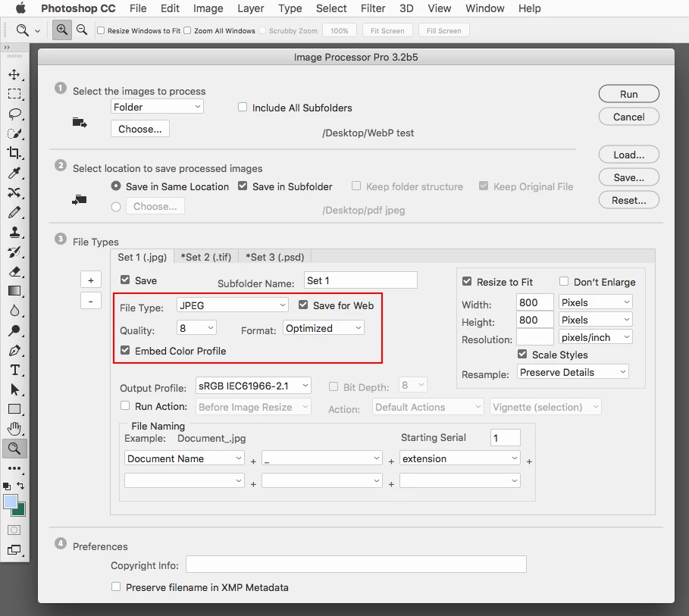689x616 pixels.
Task: Open the Layer menu
Action: 250,8
